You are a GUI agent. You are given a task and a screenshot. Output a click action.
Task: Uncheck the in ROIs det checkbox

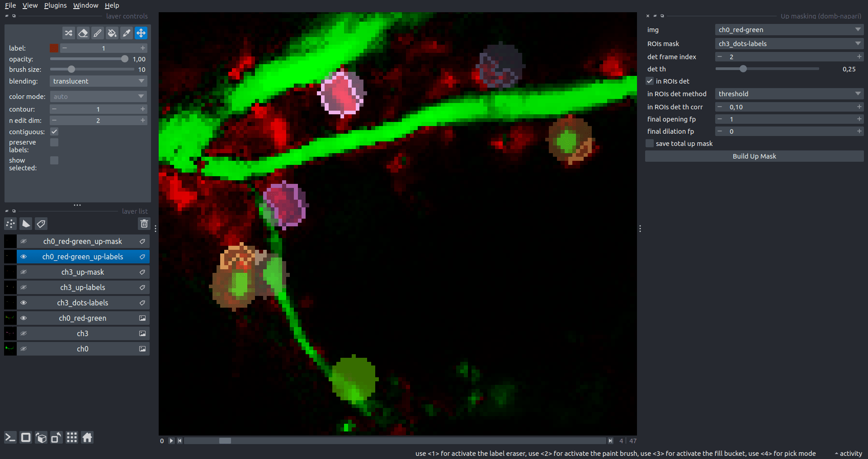650,81
